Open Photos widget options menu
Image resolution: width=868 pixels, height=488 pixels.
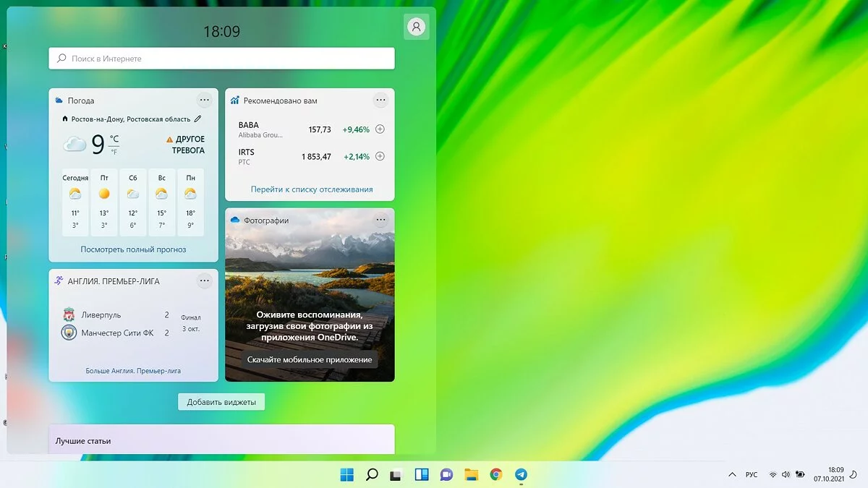click(380, 220)
